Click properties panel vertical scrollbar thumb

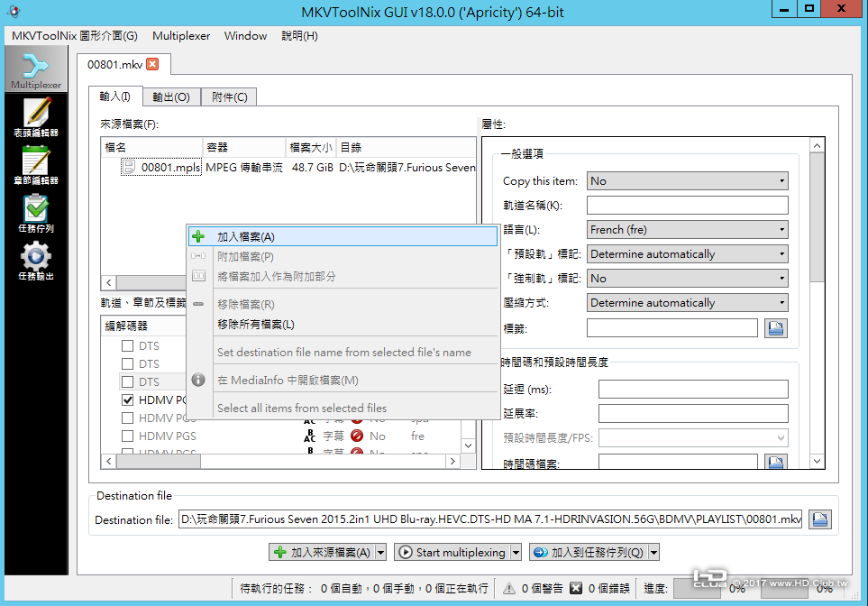click(817, 217)
